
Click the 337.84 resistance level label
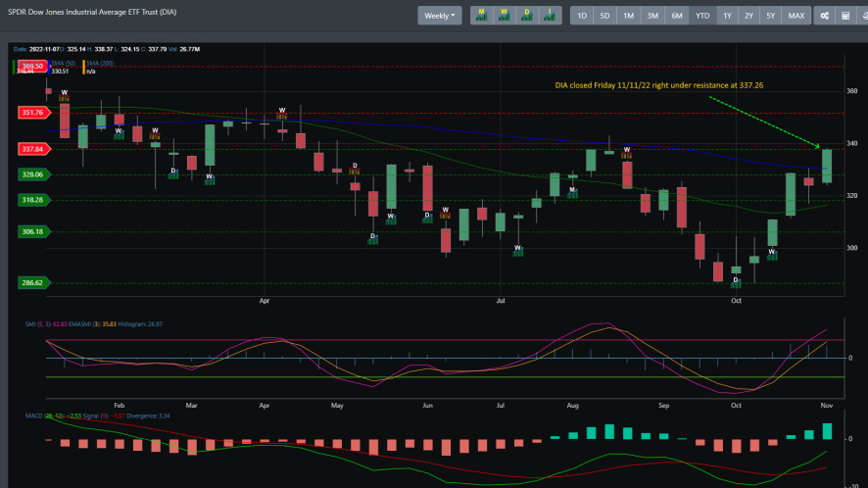click(33, 149)
